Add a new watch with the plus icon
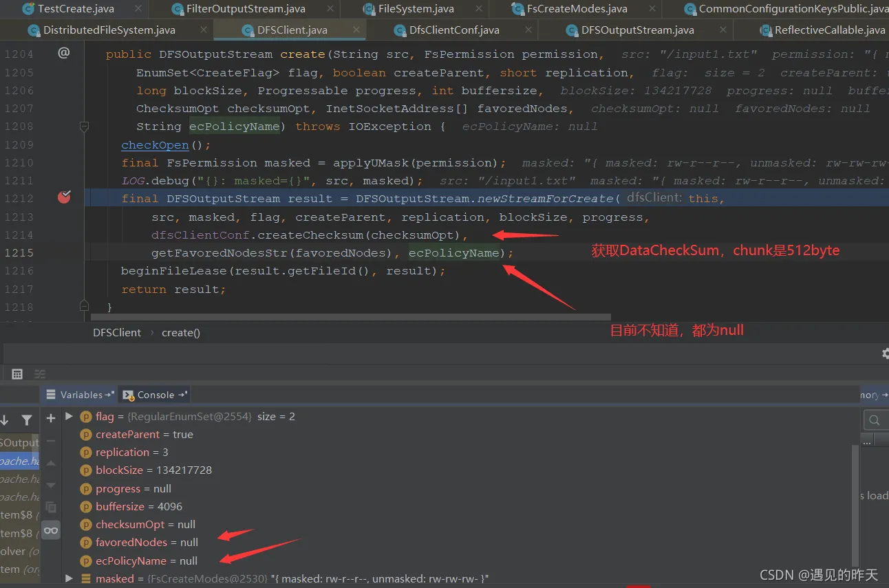Viewport: 889px width, 588px height. coord(50,418)
